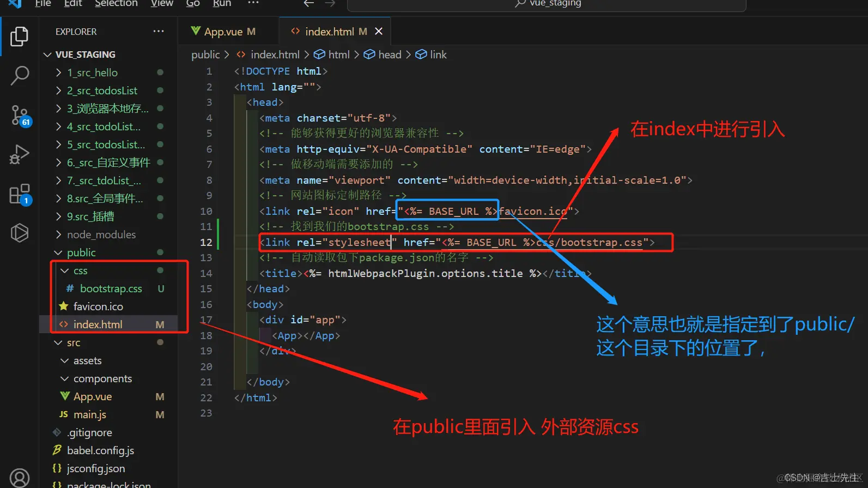Open the View menu
This screenshot has width=868, height=488.
pos(162,3)
